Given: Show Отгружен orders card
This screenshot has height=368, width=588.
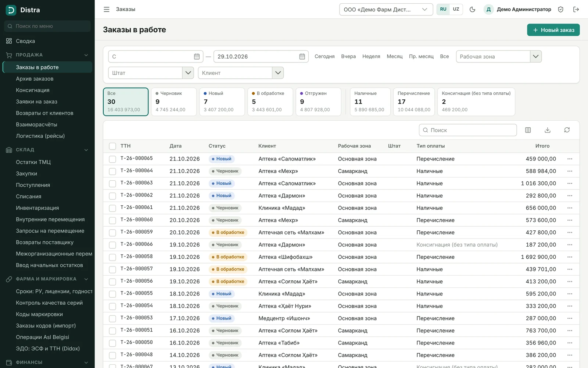Looking at the screenshot, I should pos(318,102).
